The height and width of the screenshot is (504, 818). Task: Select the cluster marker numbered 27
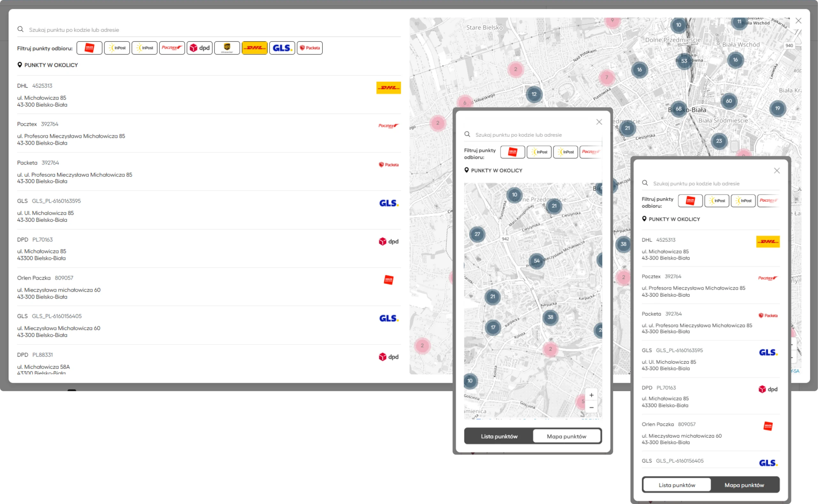[x=477, y=234]
